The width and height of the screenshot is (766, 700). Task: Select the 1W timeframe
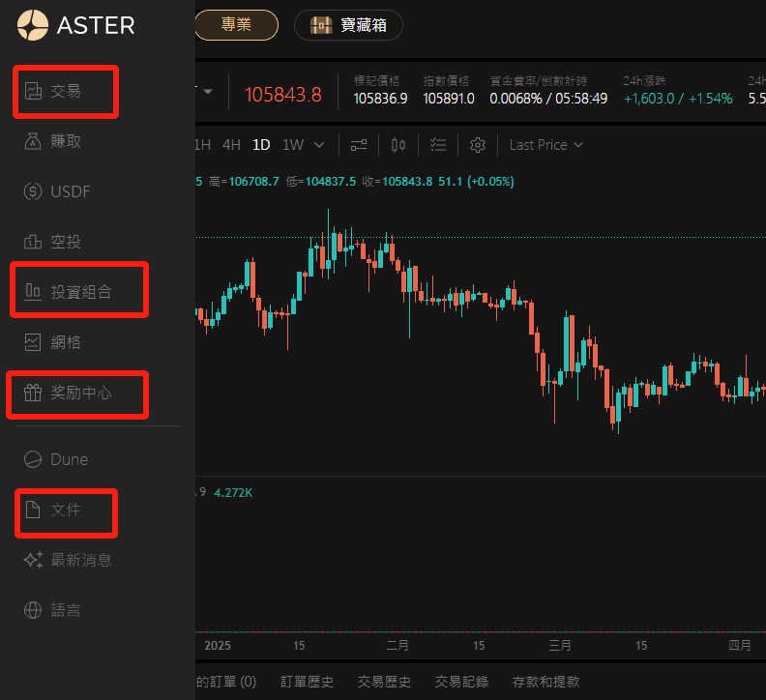292,145
